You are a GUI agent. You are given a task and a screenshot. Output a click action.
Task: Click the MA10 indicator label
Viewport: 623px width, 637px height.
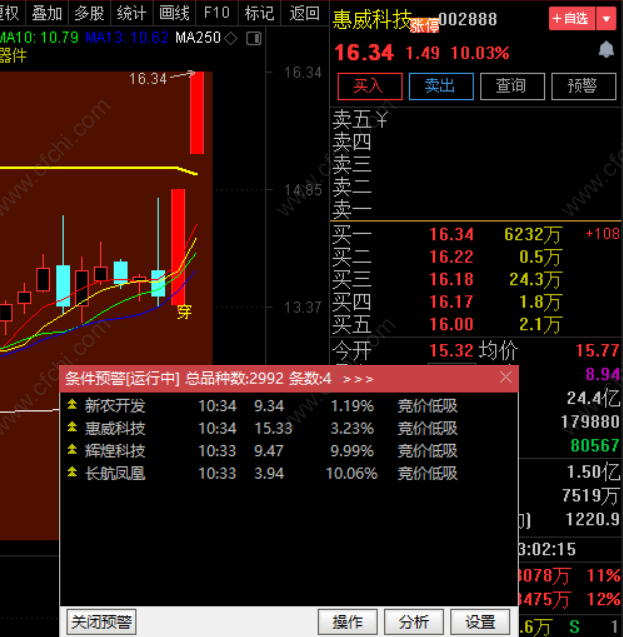point(39,38)
